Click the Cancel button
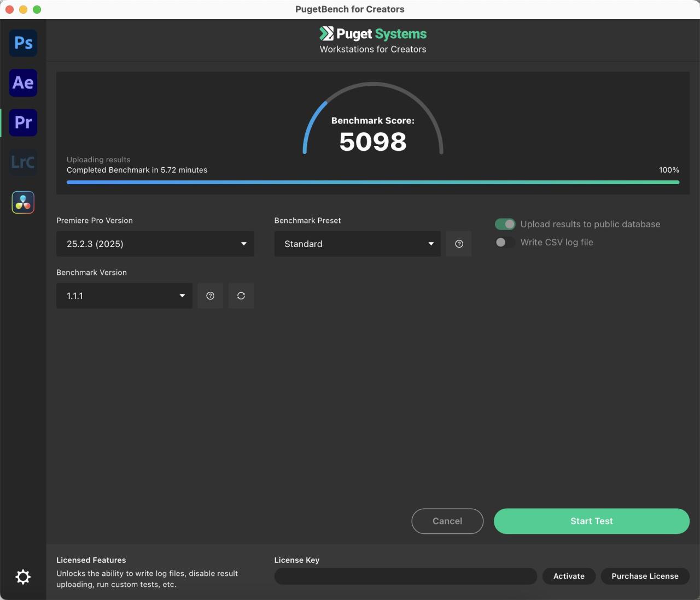The width and height of the screenshot is (700, 600). click(x=447, y=521)
